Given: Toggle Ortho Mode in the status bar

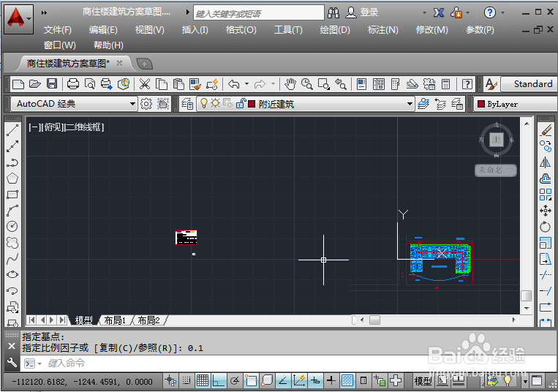Looking at the screenshot, I should (219, 381).
